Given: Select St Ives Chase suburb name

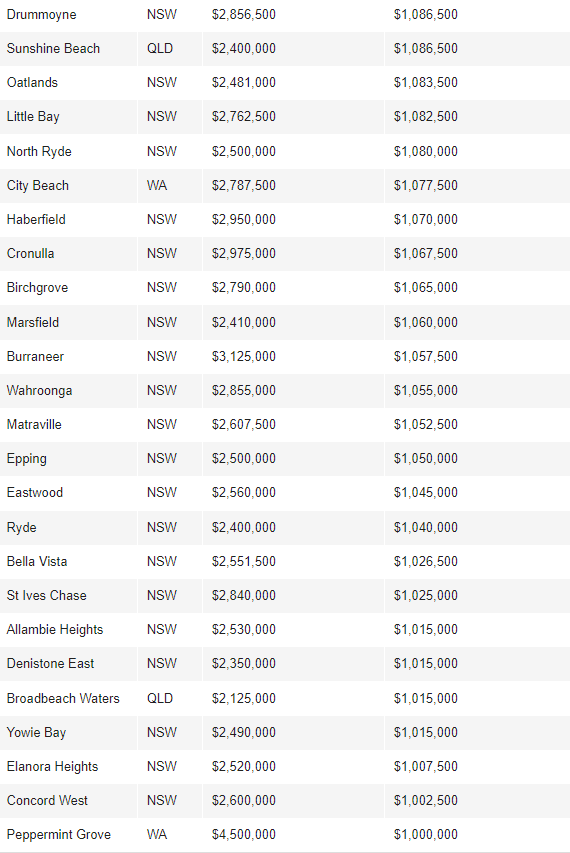Looking at the screenshot, I should (47, 596).
